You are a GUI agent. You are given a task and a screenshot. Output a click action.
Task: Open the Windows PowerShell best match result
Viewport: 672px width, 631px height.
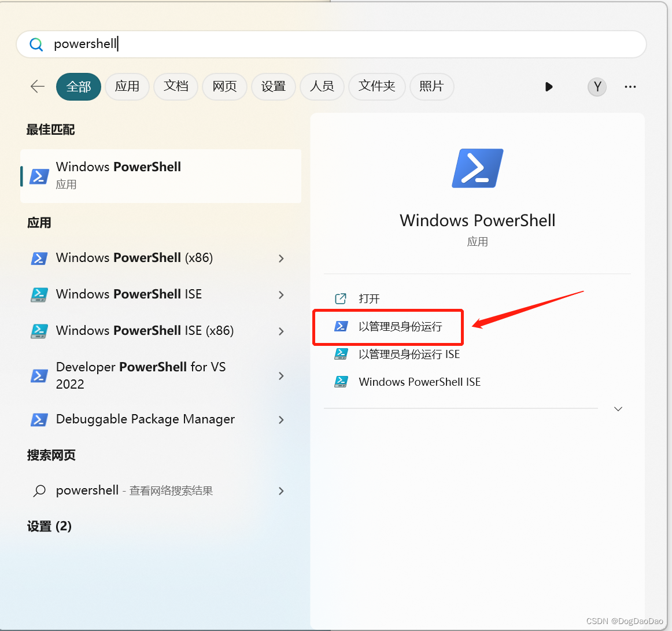[161, 176]
